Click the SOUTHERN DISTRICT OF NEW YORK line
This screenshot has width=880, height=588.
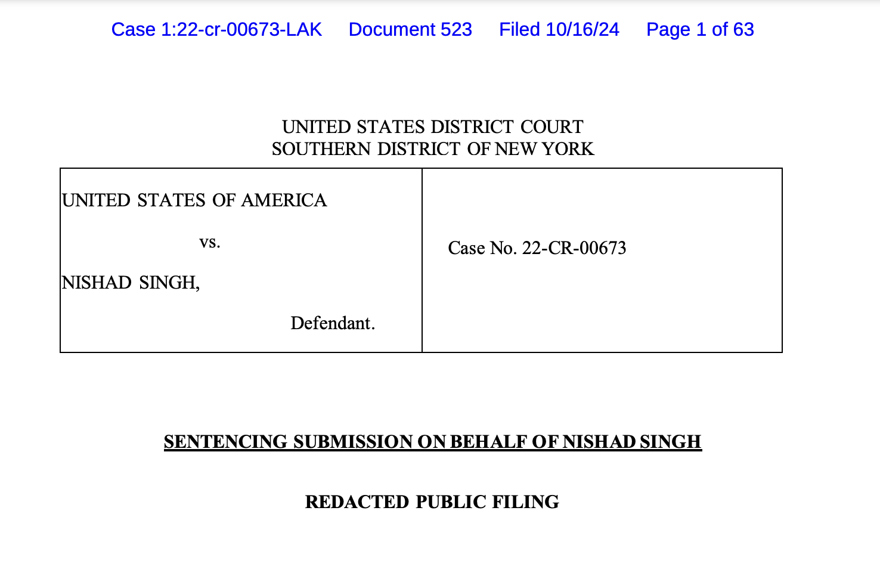coord(433,148)
